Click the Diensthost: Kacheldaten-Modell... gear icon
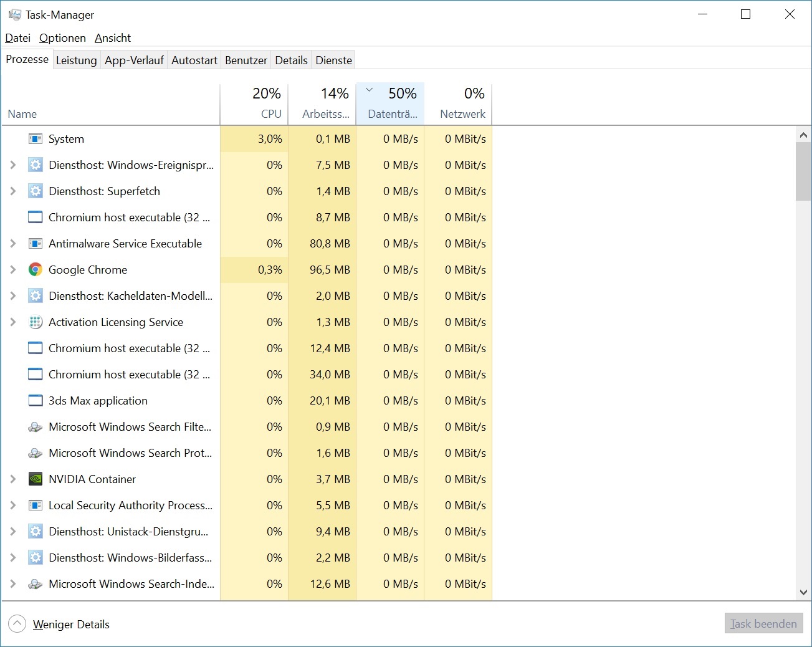 click(x=36, y=296)
